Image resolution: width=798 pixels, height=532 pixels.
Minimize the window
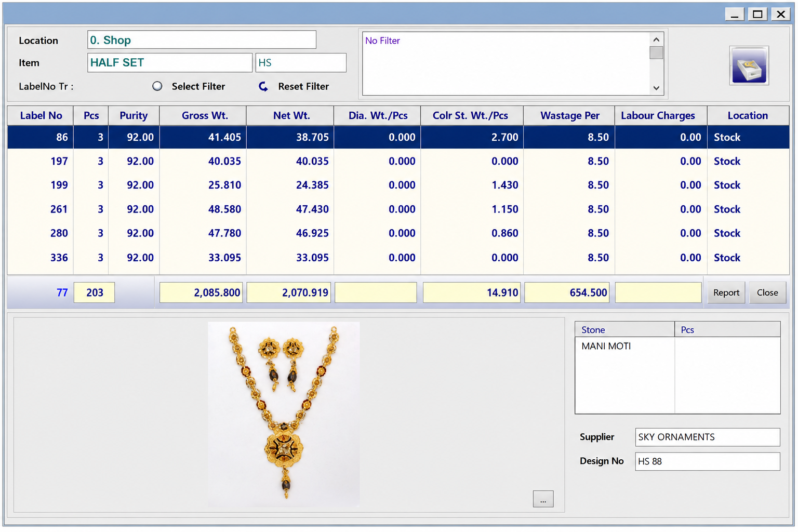click(734, 14)
